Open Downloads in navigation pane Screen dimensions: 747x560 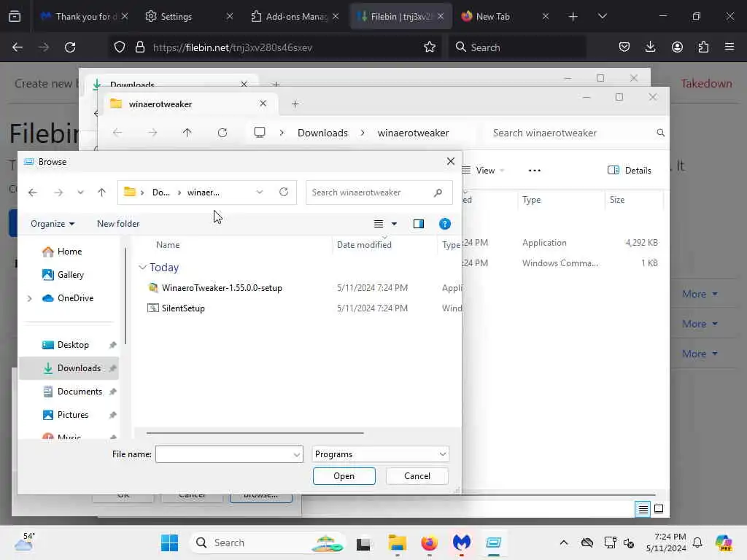pos(69,368)
